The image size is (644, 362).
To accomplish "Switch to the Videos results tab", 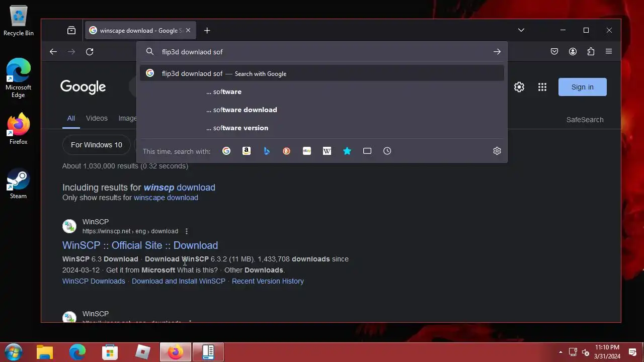I will coord(97,118).
